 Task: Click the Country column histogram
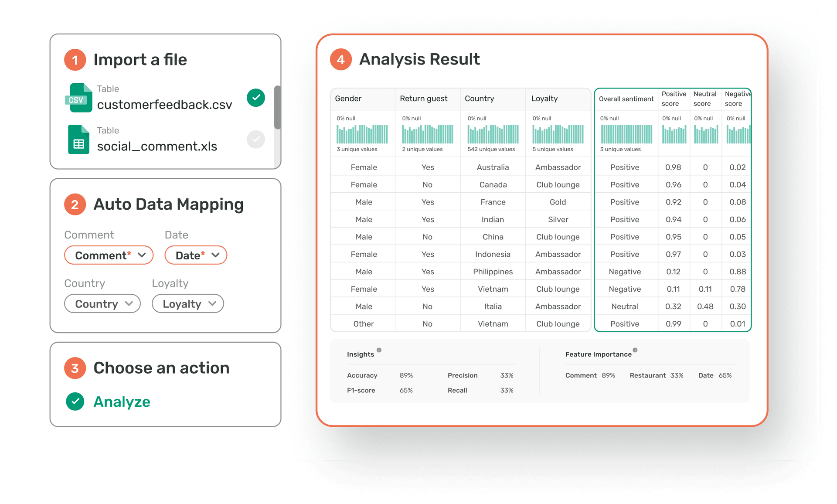493,134
